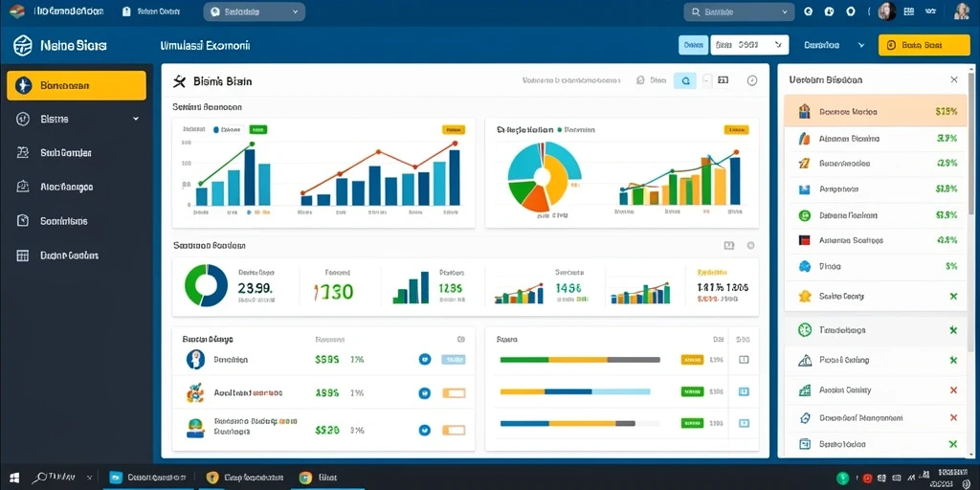
Task: Open the white dropdown beside the light-blue header button
Action: (x=749, y=45)
